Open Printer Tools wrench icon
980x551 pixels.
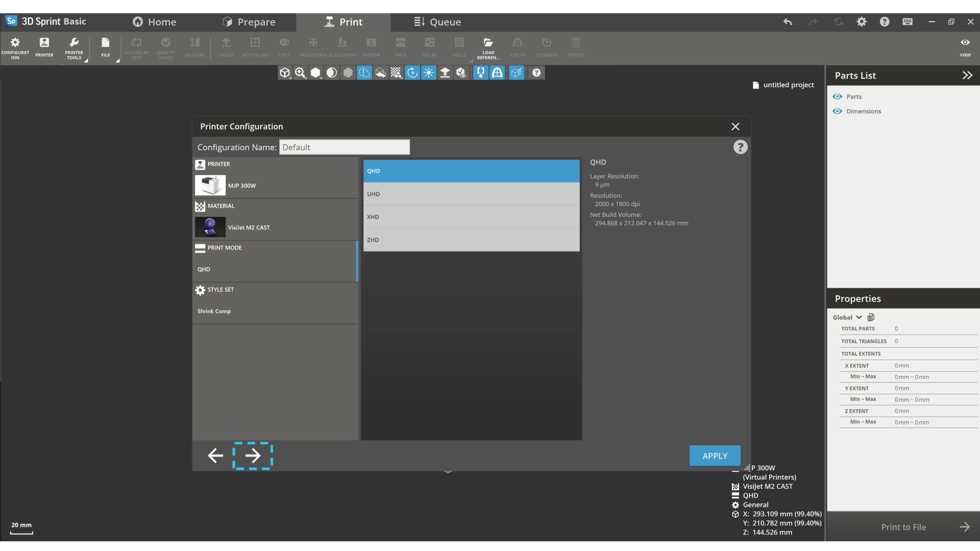tap(74, 43)
